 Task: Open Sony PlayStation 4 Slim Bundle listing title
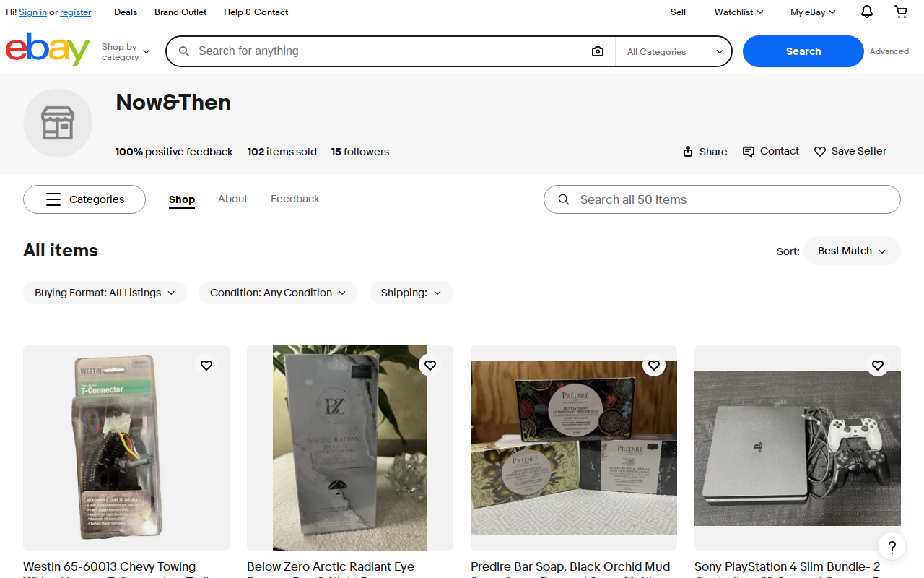[788, 567]
